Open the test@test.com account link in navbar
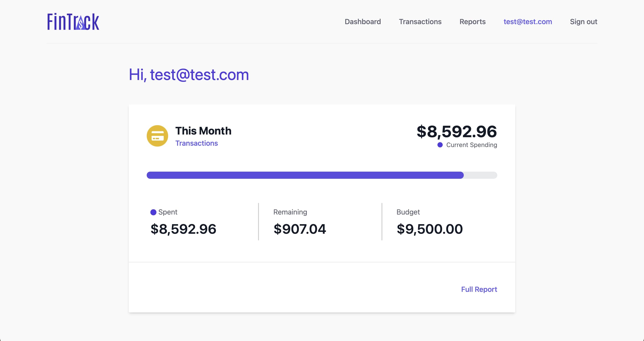 [527, 22]
